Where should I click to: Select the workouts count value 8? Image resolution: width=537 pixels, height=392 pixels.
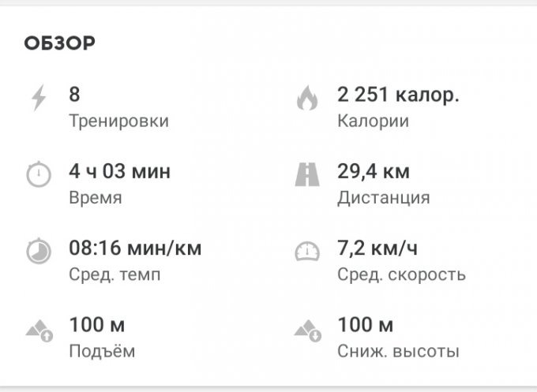[74, 95]
